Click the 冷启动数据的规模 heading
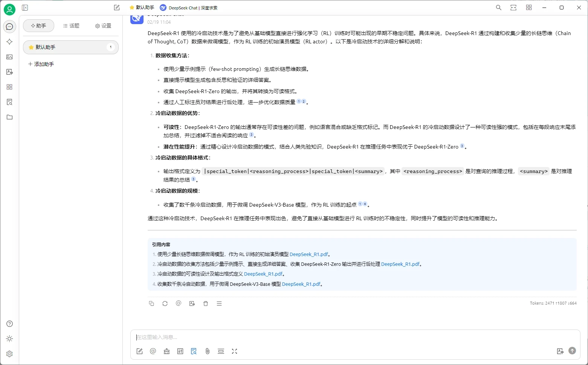This screenshot has height=365, width=588. [178, 191]
